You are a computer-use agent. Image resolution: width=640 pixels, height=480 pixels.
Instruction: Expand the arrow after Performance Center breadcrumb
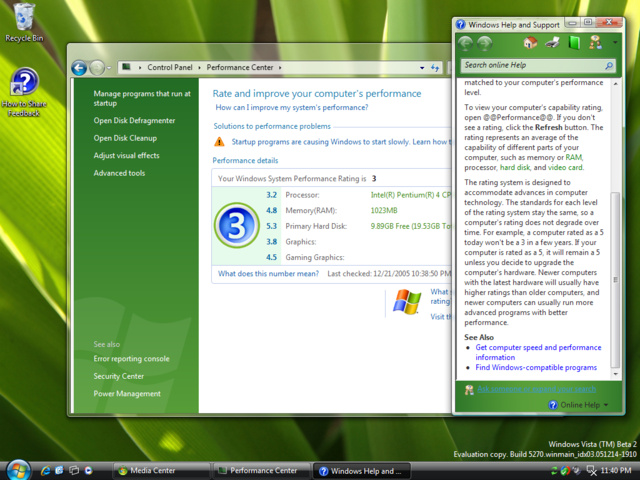coord(280,68)
